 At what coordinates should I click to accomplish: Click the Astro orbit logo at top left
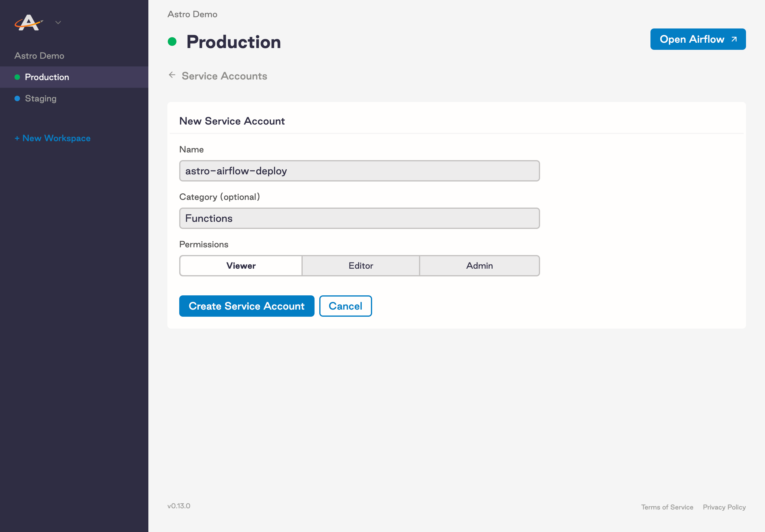(x=29, y=22)
